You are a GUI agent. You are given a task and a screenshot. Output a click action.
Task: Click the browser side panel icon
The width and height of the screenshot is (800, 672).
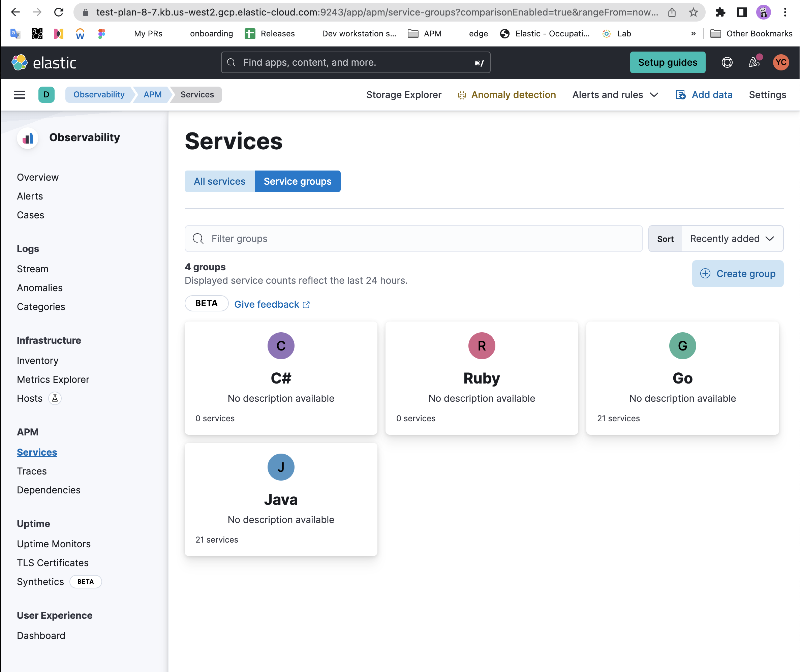click(x=742, y=12)
